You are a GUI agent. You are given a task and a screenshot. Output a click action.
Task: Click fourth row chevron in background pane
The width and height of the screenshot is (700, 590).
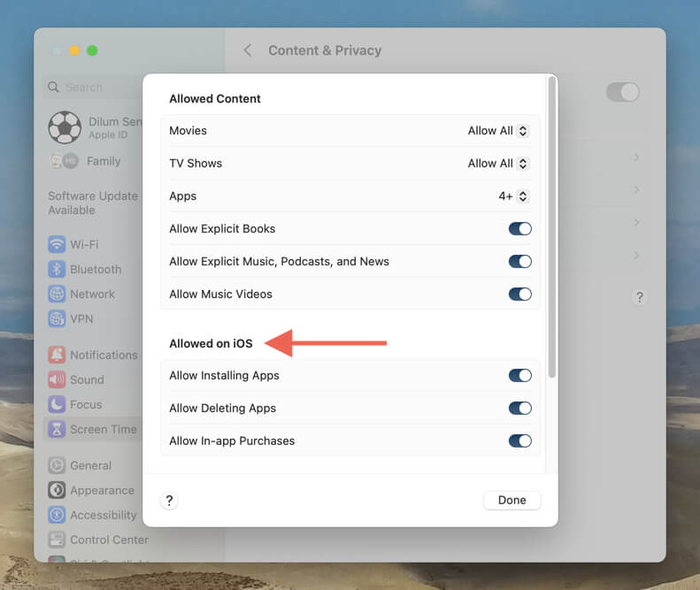click(x=636, y=255)
